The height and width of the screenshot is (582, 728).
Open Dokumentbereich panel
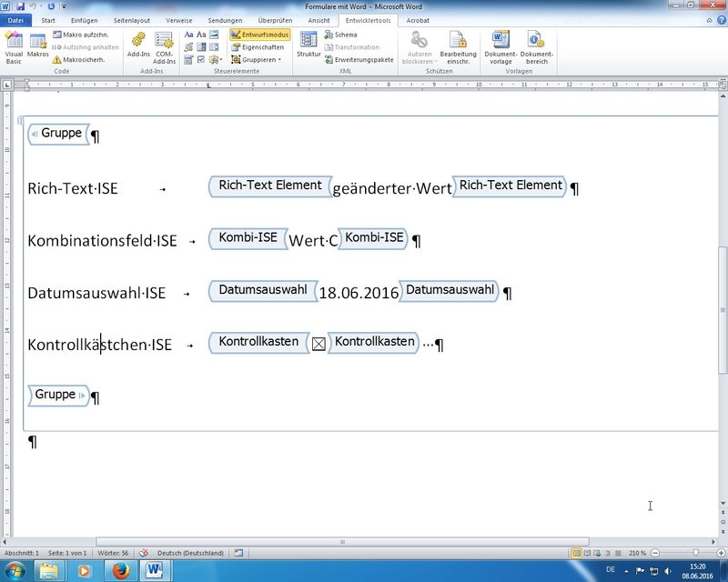point(536,47)
